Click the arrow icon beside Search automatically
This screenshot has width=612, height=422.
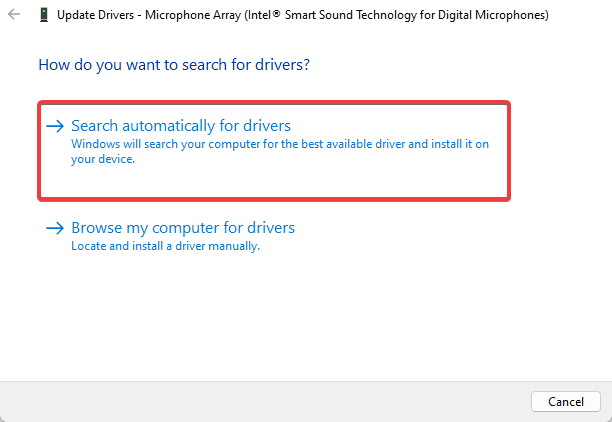55,126
